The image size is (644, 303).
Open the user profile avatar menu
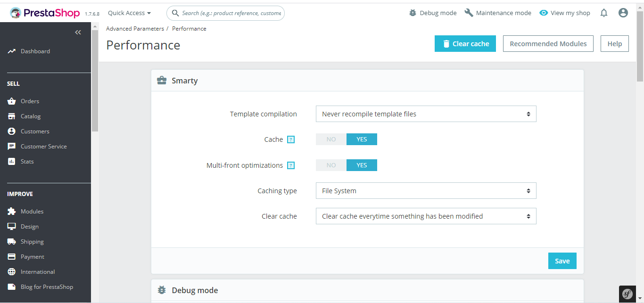point(623,13)
